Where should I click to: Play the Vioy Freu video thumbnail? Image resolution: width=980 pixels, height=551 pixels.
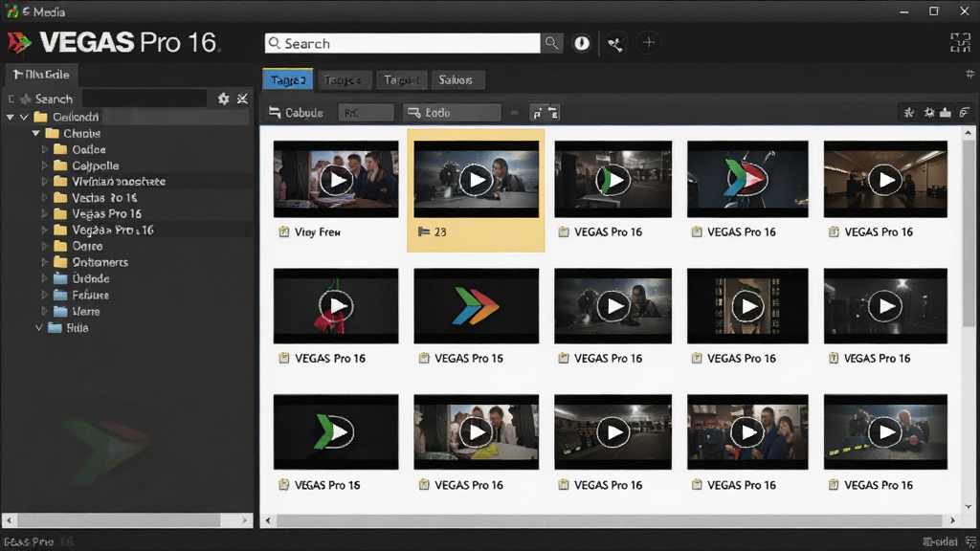336,179
